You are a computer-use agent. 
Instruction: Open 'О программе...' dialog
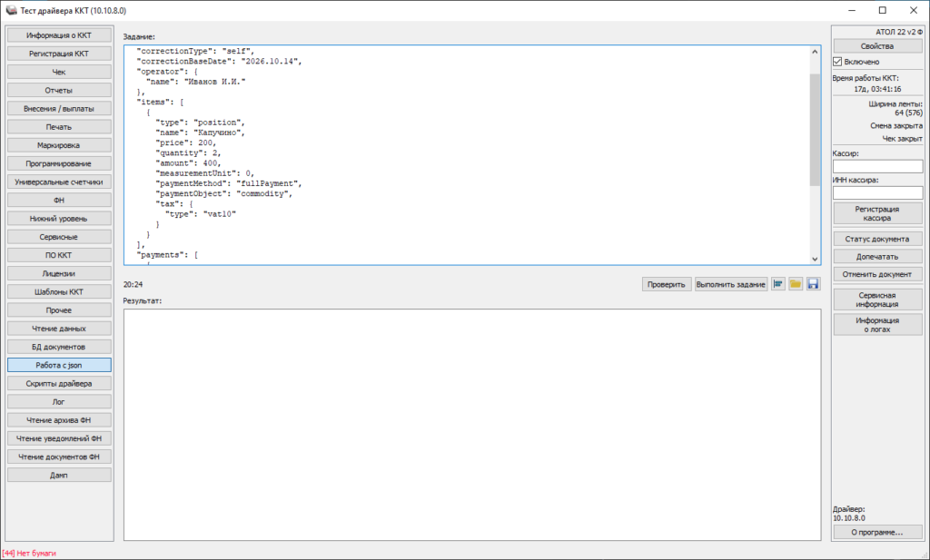click(878, 532)
